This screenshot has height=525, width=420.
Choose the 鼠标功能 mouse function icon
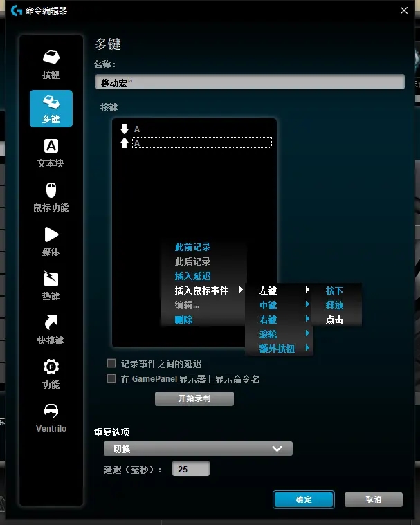(51, 191)
